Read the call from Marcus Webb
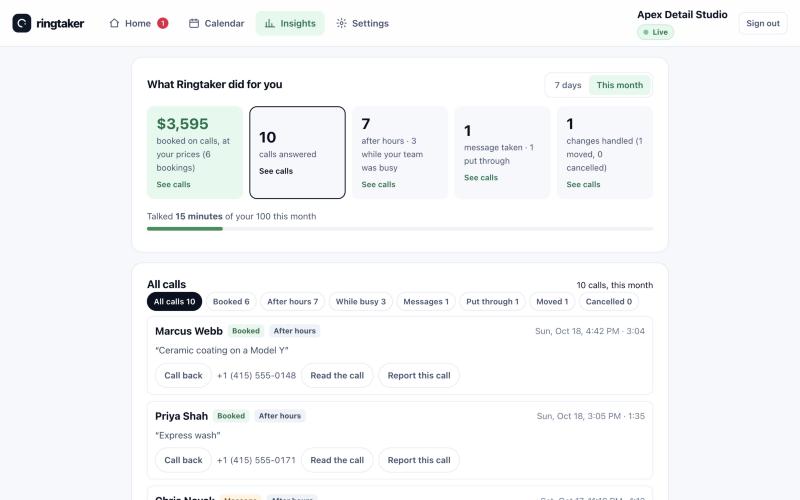The height and width of the screenshot is (500, 800). 337,376
